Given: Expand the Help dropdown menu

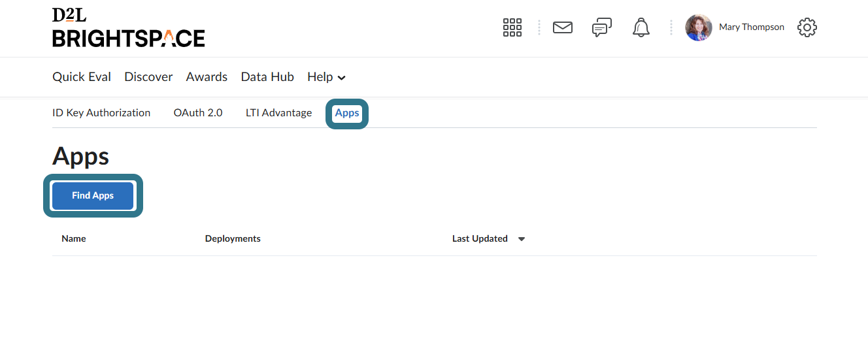Looking at the screenshot, I should (326, 77).
